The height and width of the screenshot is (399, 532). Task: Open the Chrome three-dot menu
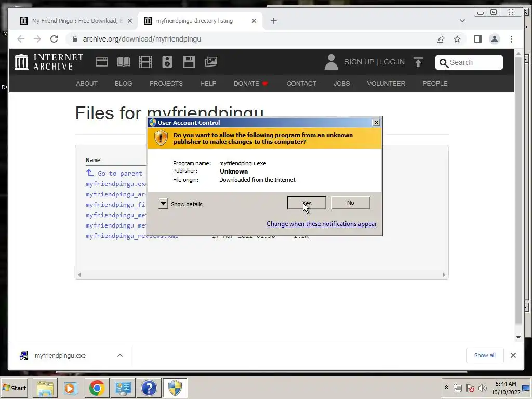pyautogui.click(x=511, y=39)
